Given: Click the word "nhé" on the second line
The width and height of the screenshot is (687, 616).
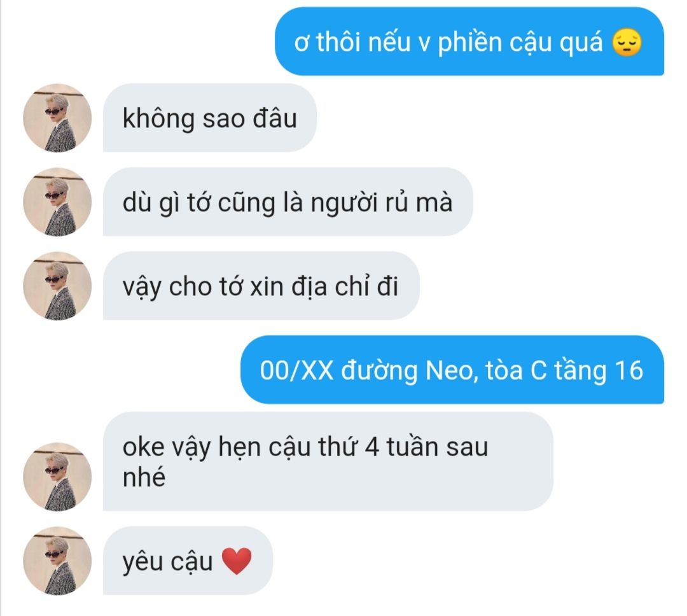Looking at the screenshot, I should click(x=144, y=477).
